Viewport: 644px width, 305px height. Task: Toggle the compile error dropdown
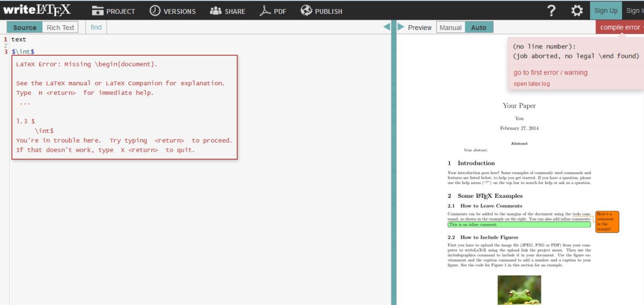point(620,27)
